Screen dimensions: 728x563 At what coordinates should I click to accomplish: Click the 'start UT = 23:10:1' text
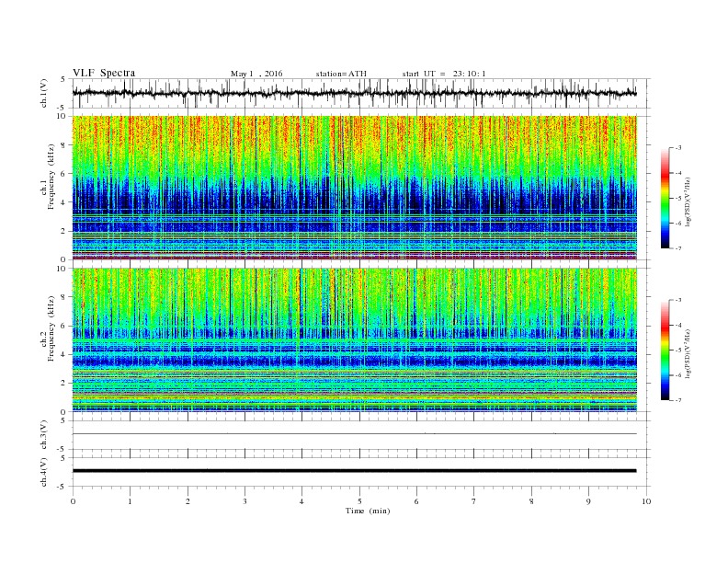(444, 74)
